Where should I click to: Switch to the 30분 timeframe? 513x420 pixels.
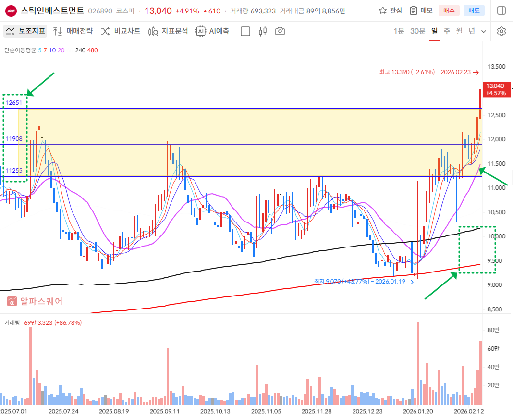pos(417,31)
